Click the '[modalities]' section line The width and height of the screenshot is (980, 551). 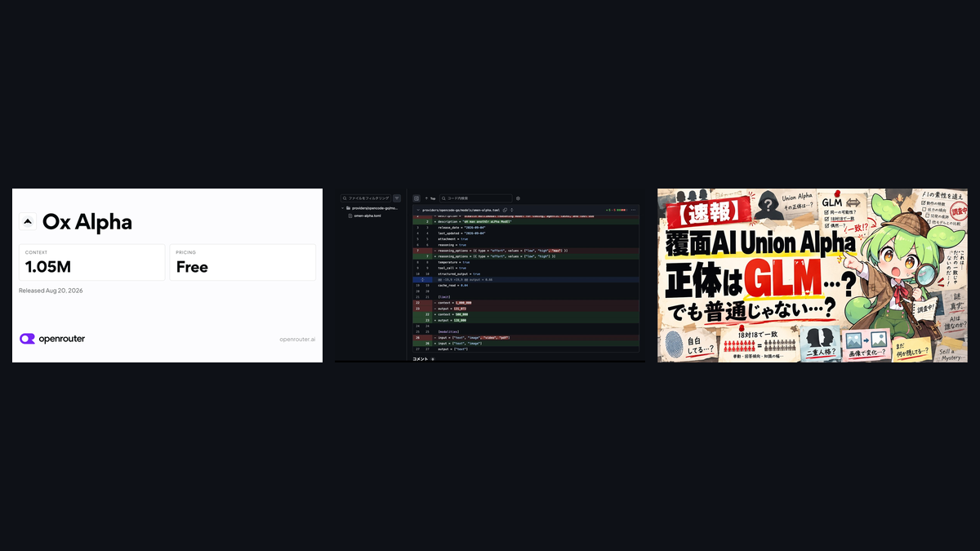point(525,331)
